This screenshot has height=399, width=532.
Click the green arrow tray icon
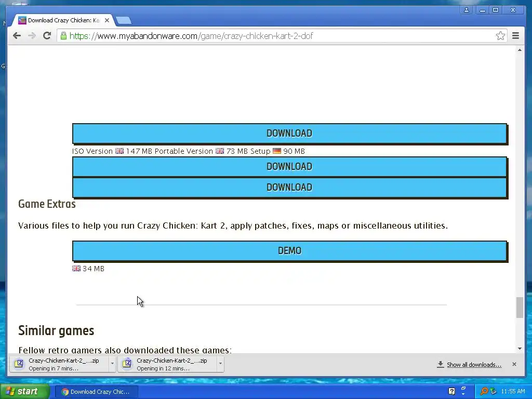(494, 391)
